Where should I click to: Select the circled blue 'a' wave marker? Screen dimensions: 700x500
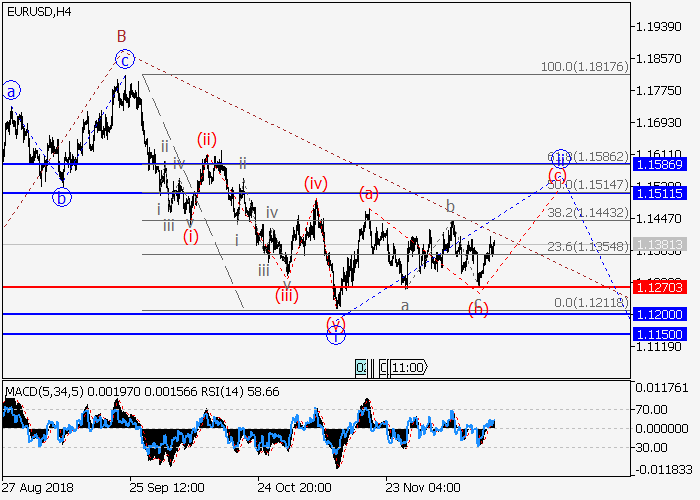(x=11, y=91)
